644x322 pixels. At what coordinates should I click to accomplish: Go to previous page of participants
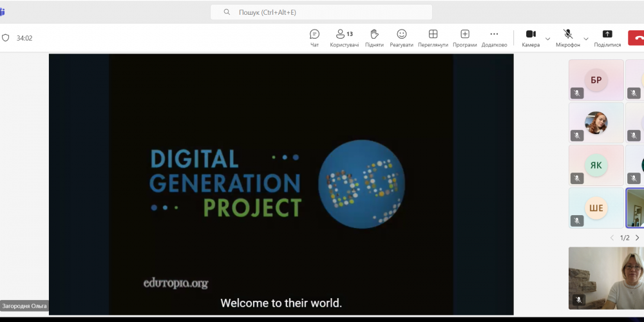click(x=612, y=238)
